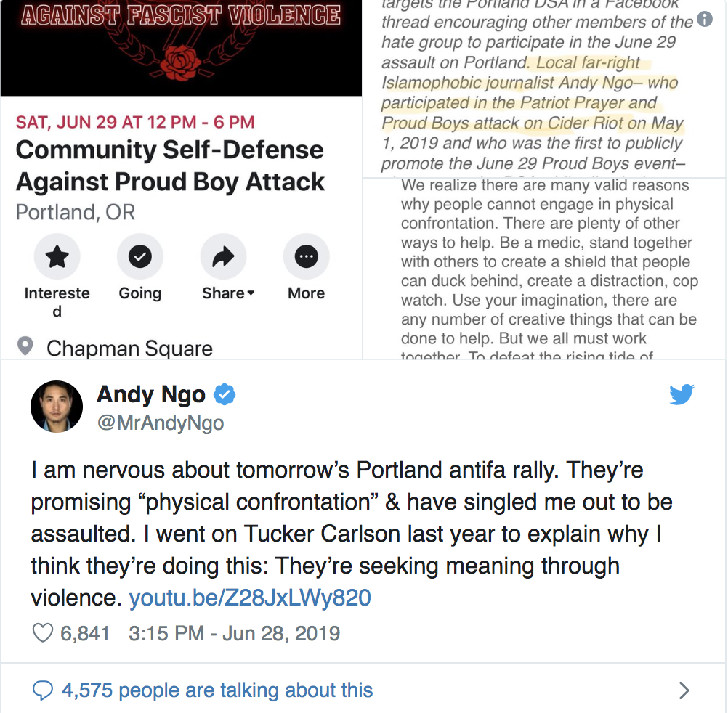Viewport: 728px width, 713px height.
Task: Open the Share arrow icon
Action: click(223, 256)
